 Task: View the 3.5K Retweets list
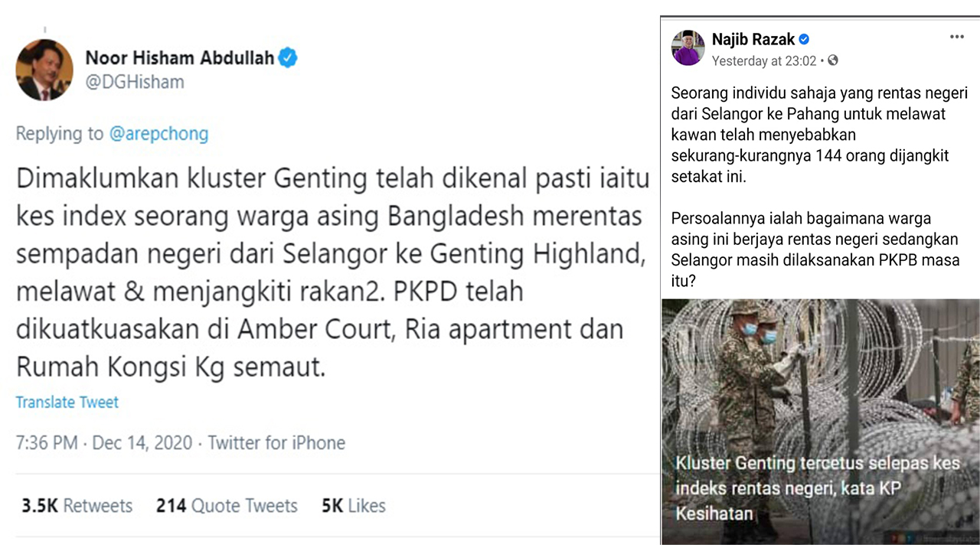[x=77, y=506]
